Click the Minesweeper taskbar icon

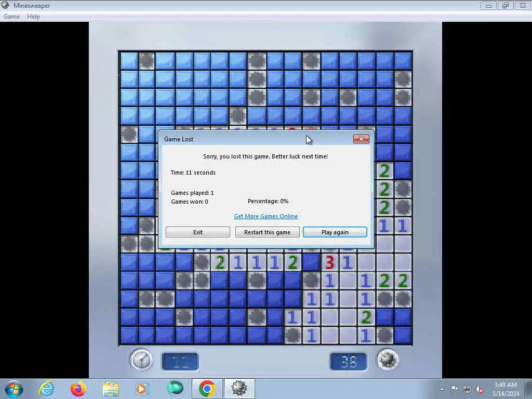[x=239, y=389]
